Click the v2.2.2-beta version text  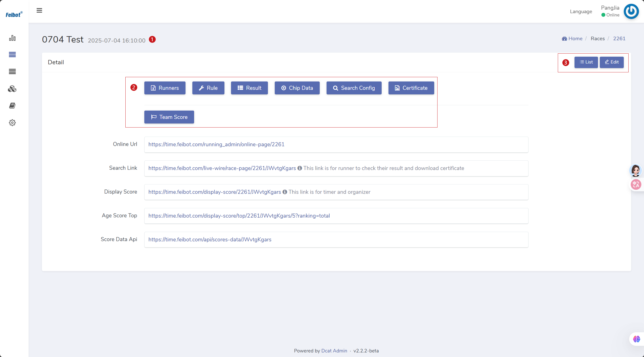pyautogui.click(x=366, y=351)
